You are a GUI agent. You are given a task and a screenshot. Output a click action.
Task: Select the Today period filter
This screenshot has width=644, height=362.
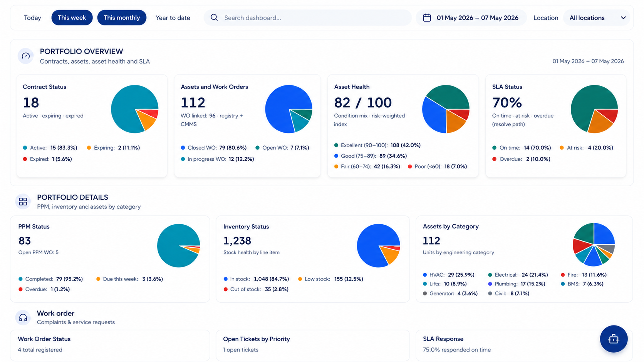pos(32,18)
